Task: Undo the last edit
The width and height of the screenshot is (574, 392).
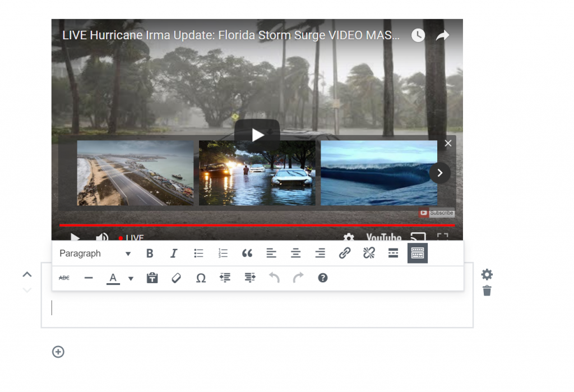Action: pos(274,278)
